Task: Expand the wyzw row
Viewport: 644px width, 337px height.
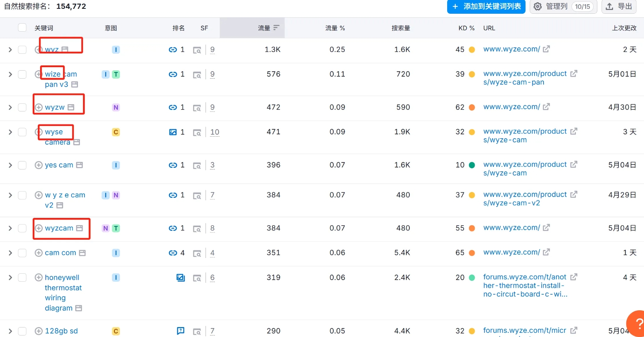Action: [10, 107]
